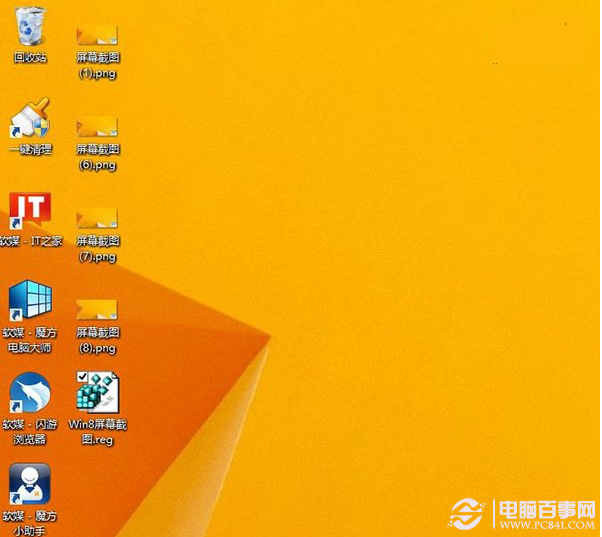Click the 电脑百事网 watermark logo
602x537 pixels.
pos(522,514)
